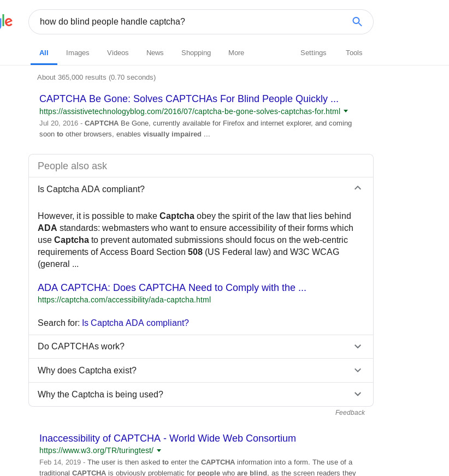Click the 'People also ask' heading

click(72, 166)
